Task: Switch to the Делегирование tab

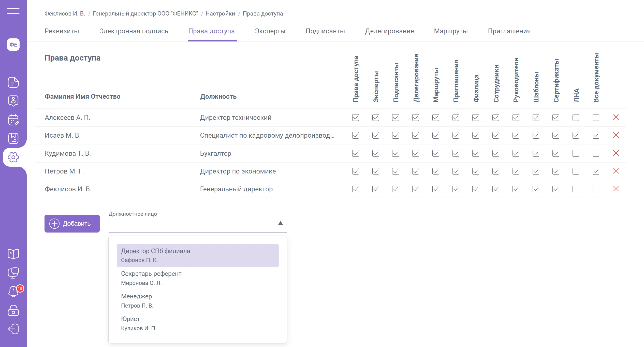Action: pyautogui.click(x=389, y=31)
